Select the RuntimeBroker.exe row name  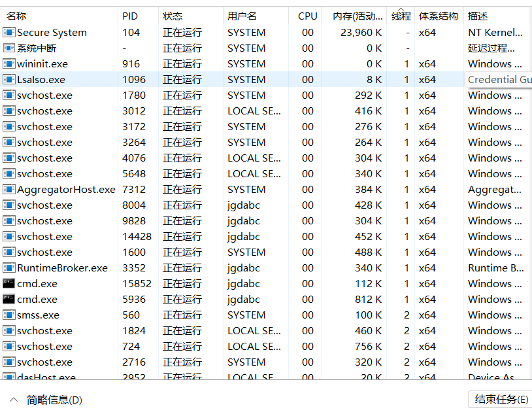coord(63,268)
